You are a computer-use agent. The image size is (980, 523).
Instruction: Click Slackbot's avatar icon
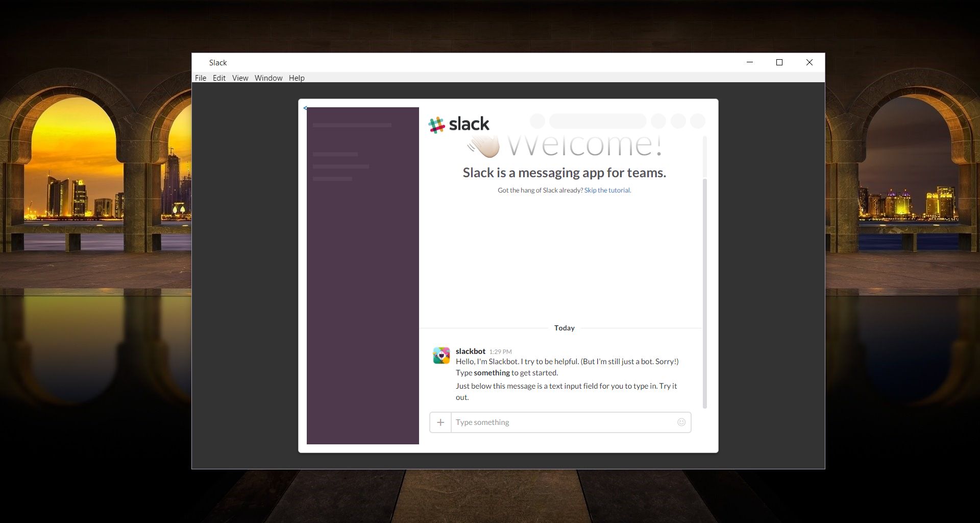coord(440,355)
